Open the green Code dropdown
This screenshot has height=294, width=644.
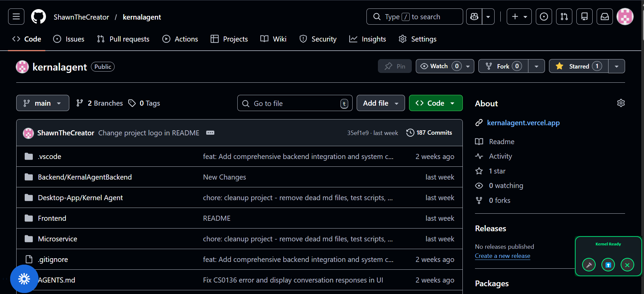click(x=436, y=103)
